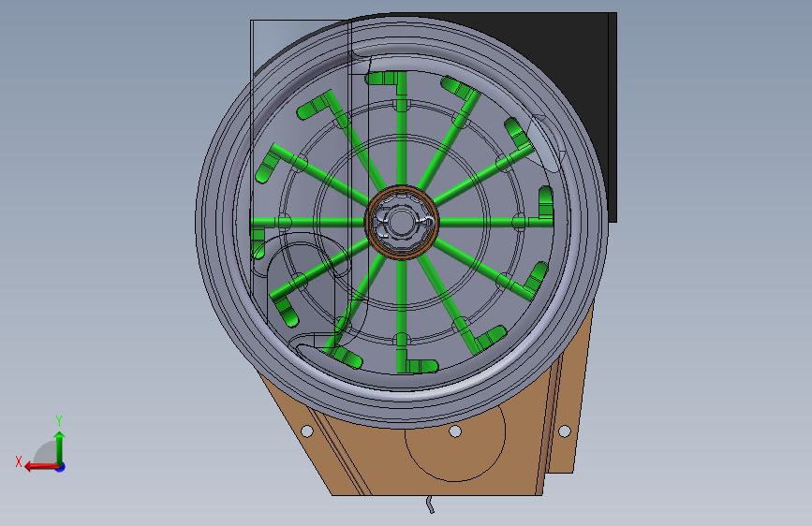Click the blue Z axis dot of the triad
The image size is (812, 526).
click(x=61, y=467)
